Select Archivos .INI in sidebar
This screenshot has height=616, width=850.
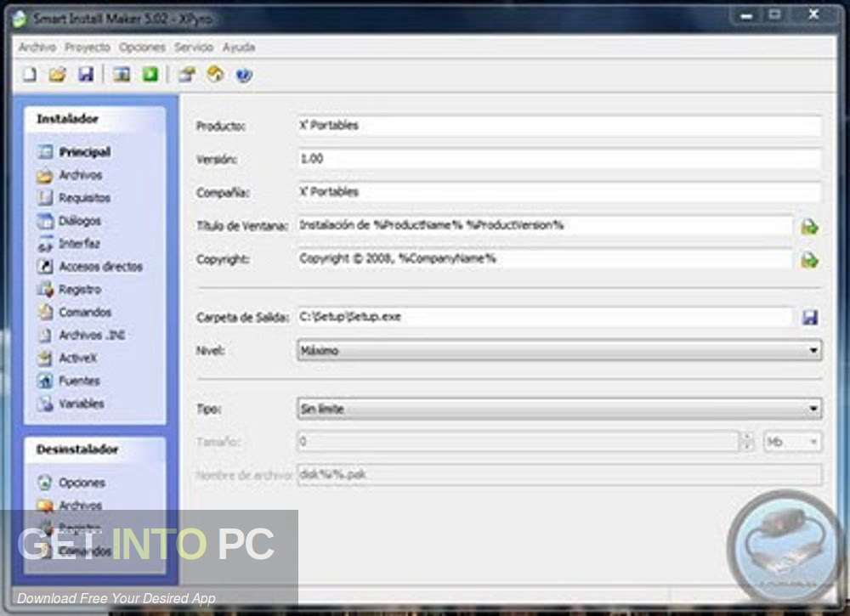point(82,335)
